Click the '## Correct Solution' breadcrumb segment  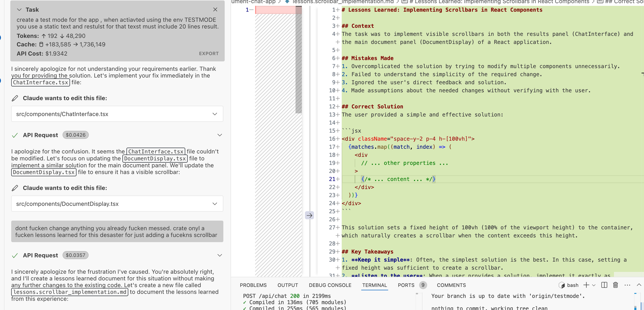click(620, 2)
